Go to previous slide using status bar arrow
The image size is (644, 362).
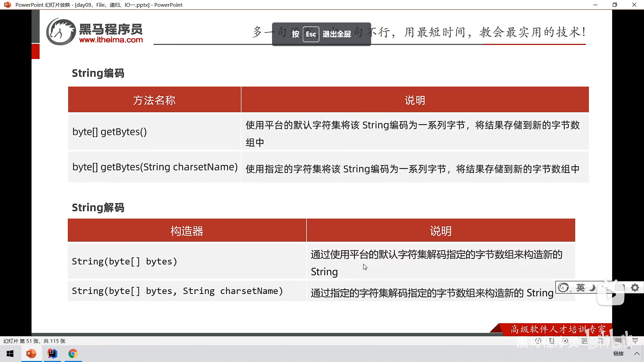[x=538, y=341]
